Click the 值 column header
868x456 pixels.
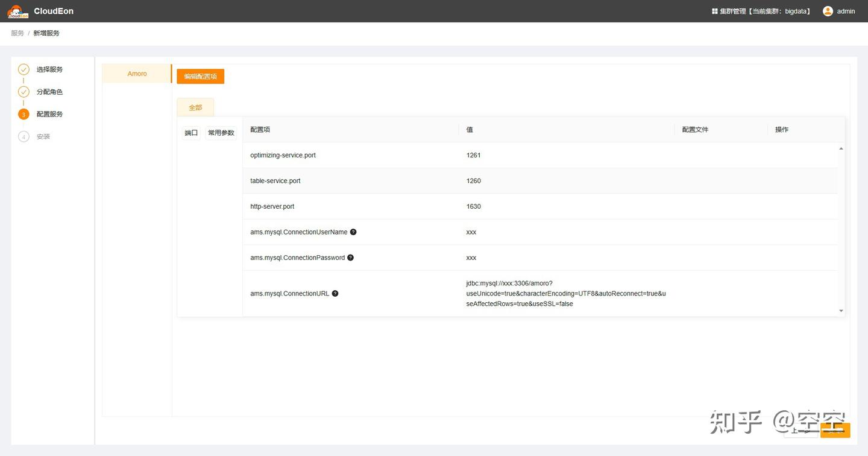[x=470, y=130]
